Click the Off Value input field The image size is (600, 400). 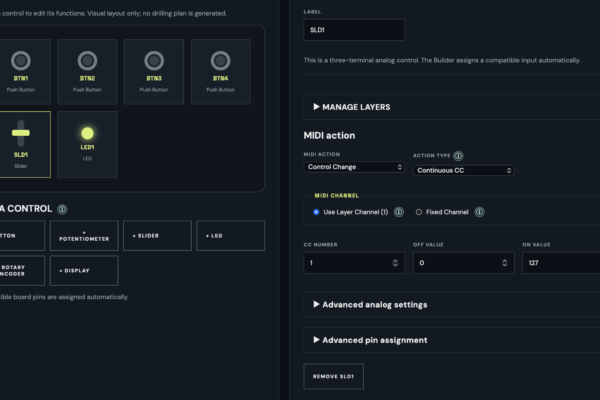click(x=463, y=263)
